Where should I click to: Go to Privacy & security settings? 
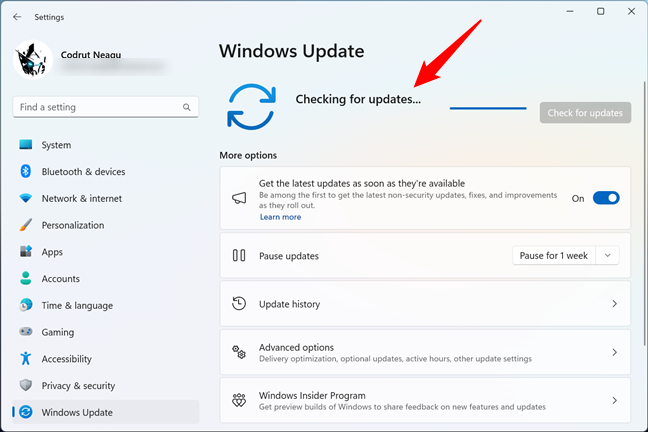[x=106, y=386]
